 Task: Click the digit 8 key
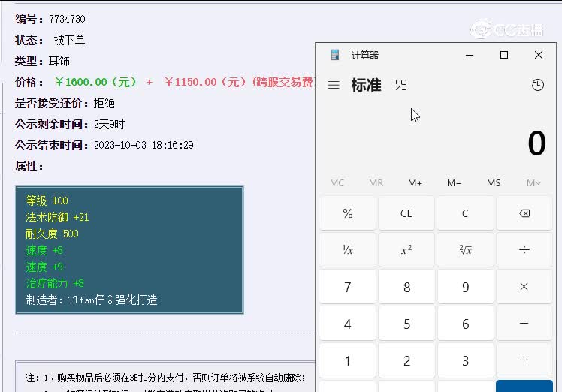(406, 287)
